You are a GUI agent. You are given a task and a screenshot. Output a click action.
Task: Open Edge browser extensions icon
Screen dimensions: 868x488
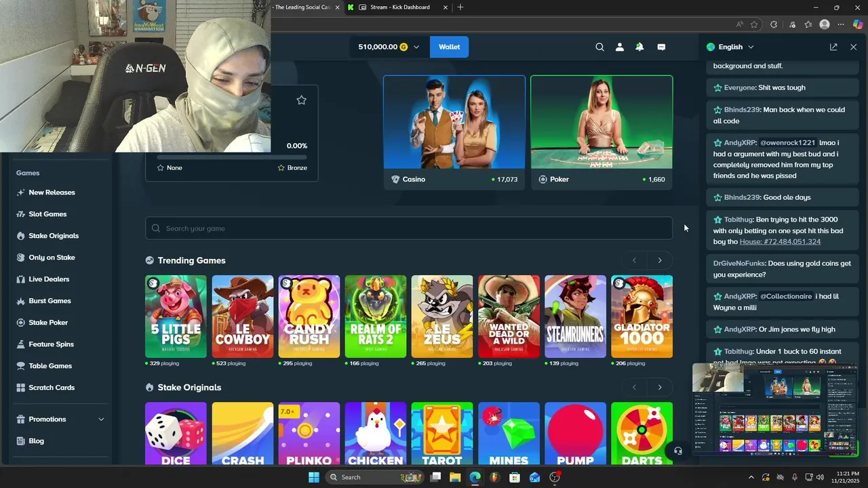(x=774, y=24)
